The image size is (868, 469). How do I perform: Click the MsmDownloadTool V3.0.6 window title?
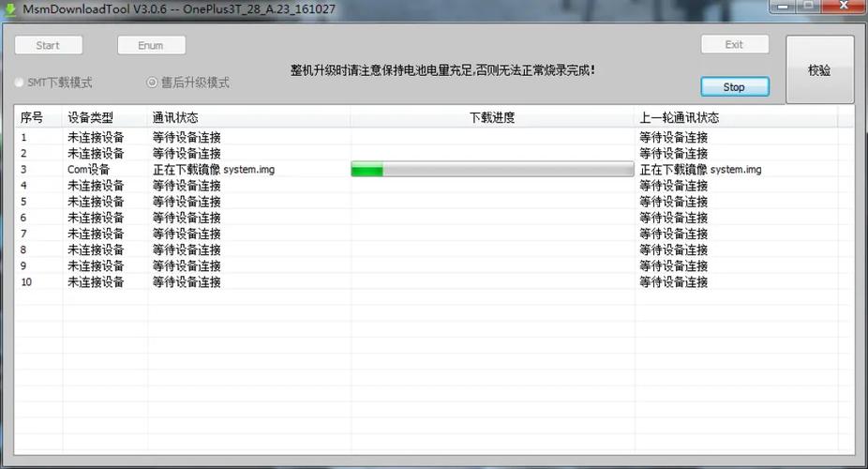tap(179, 9)
